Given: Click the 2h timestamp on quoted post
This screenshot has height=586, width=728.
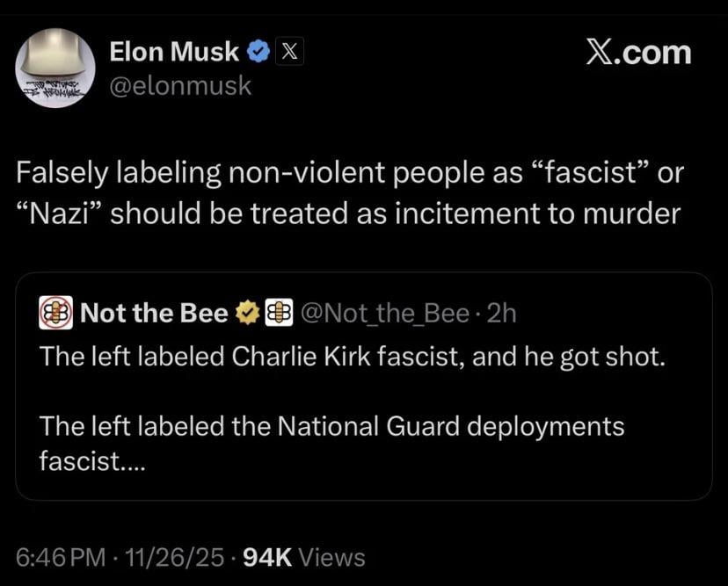Looking at the screenshot, I should pyautogui.click(x=501, y=314).
